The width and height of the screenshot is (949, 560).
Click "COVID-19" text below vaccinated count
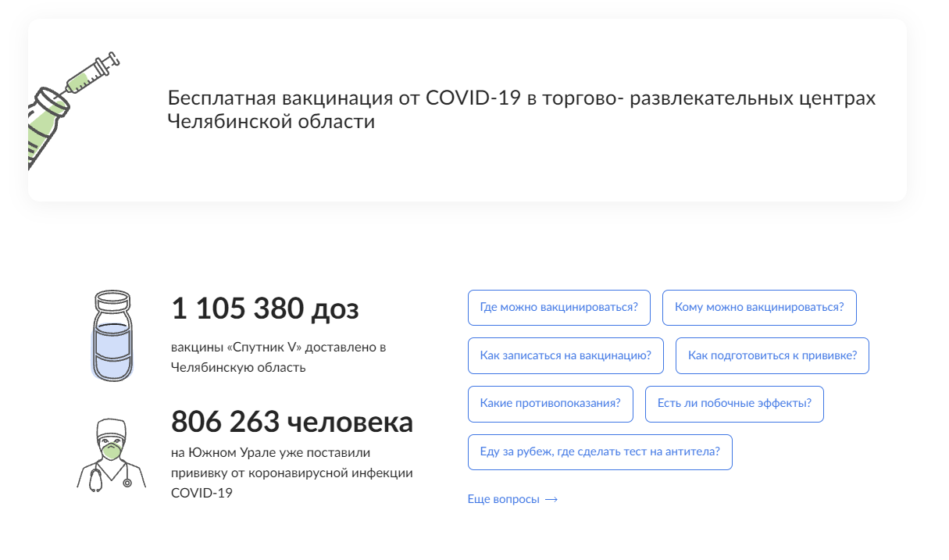[x=202, y=493]
